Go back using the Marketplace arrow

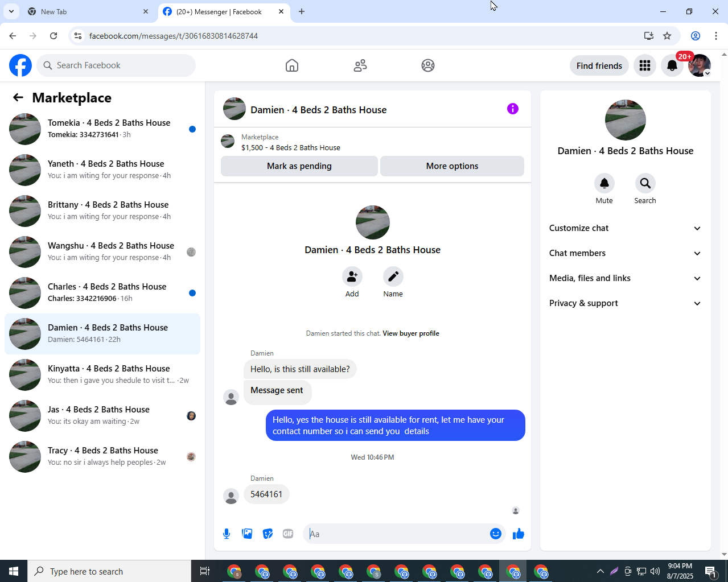pyautogui.click(x=18, y=98)
